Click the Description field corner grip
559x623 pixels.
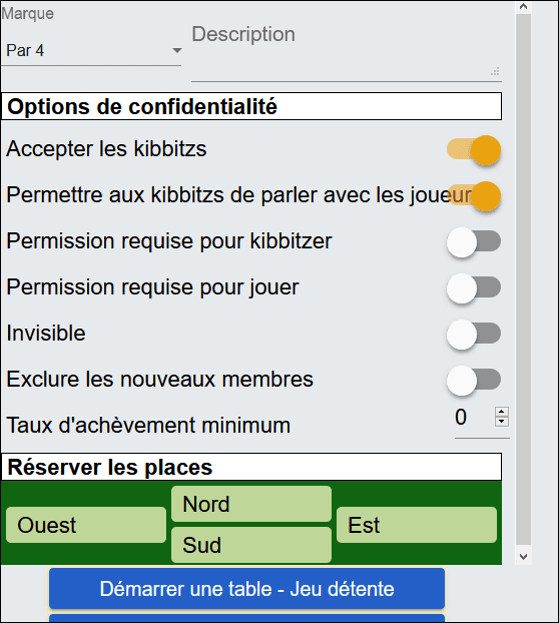pyautogui.click(x=495, y=72)
